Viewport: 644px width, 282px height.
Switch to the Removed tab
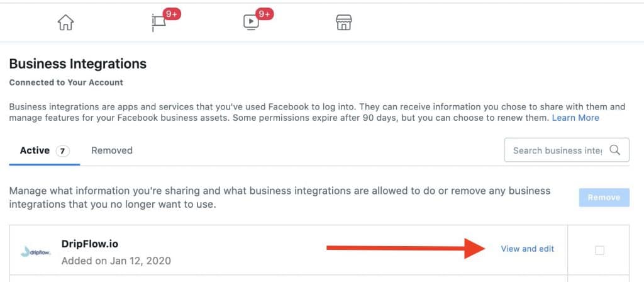(112, 150)
